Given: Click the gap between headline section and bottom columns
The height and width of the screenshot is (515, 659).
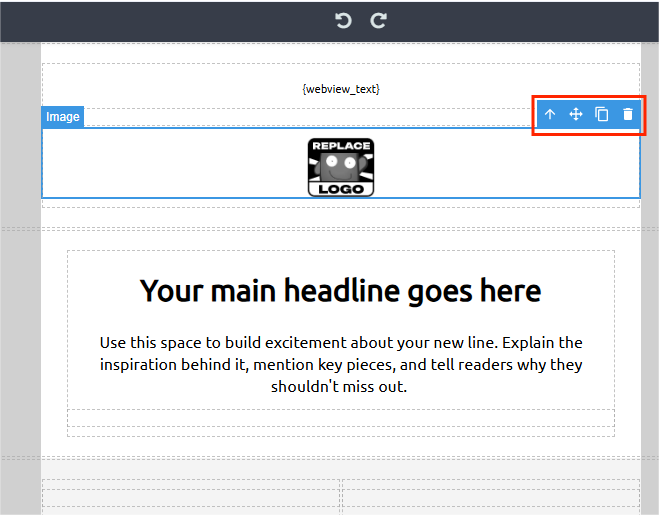Looking at the screenshot, I should click(x=340, y=450).
